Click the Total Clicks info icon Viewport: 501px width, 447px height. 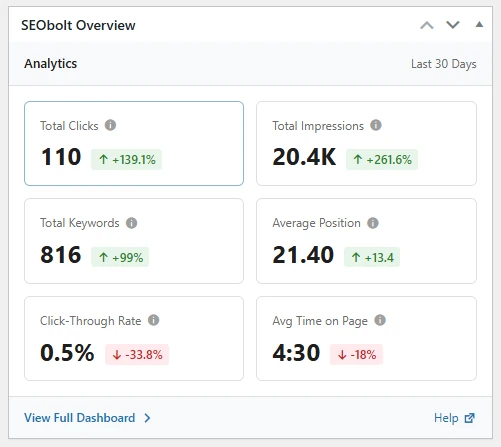(x=110, y=125)
